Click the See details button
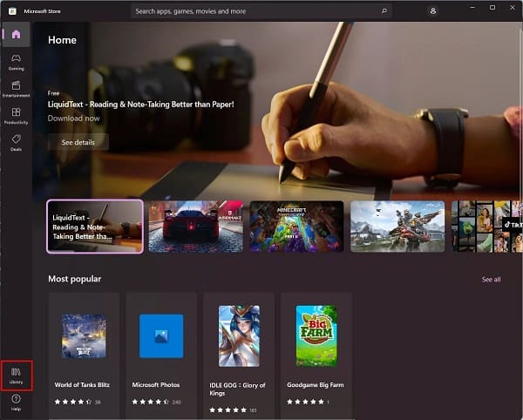Image resolution: width=523 pixels, height=420 pixels. (x=78, y=142)
